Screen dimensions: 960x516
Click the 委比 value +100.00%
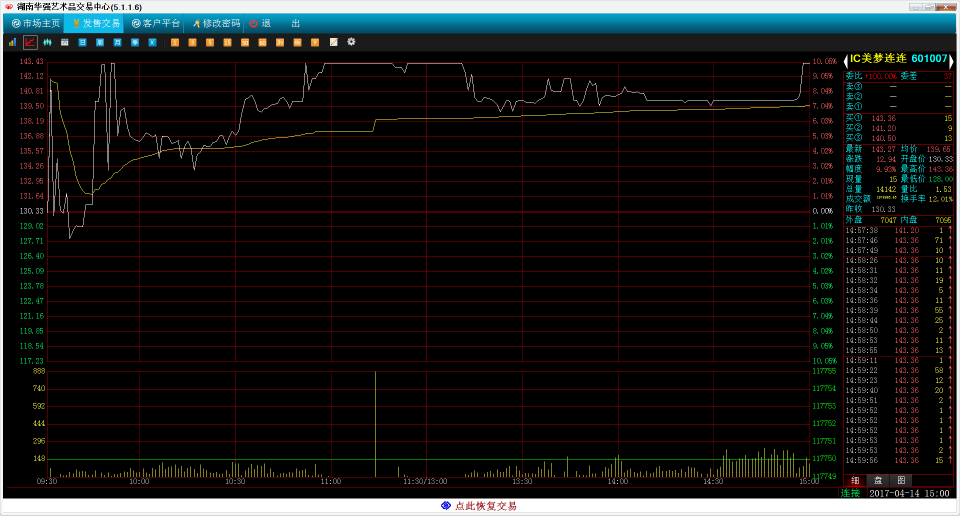click(880, 77)
